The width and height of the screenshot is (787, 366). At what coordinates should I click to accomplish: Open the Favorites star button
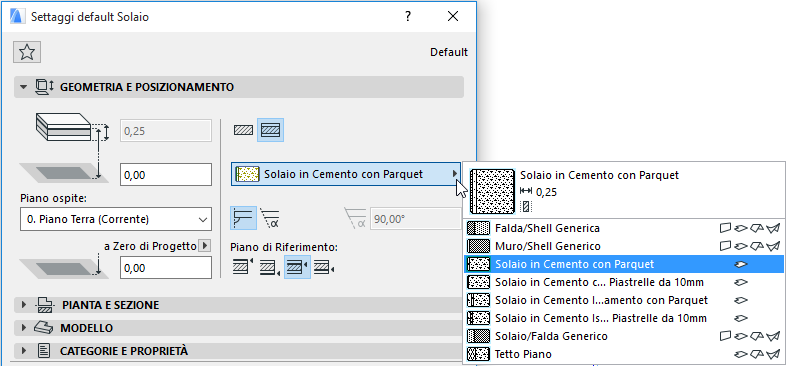tap(27, 52)
